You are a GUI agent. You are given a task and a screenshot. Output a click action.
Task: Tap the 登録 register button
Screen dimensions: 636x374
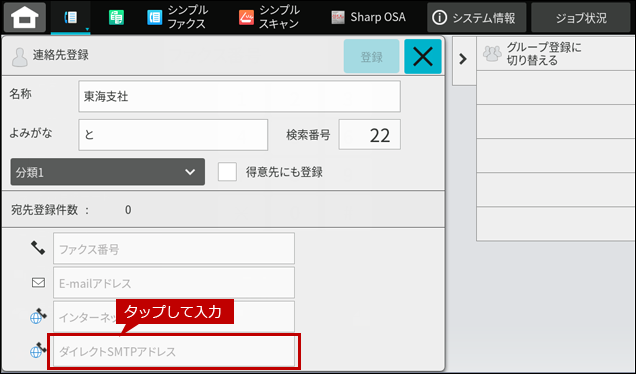click(x=372, y=57)
